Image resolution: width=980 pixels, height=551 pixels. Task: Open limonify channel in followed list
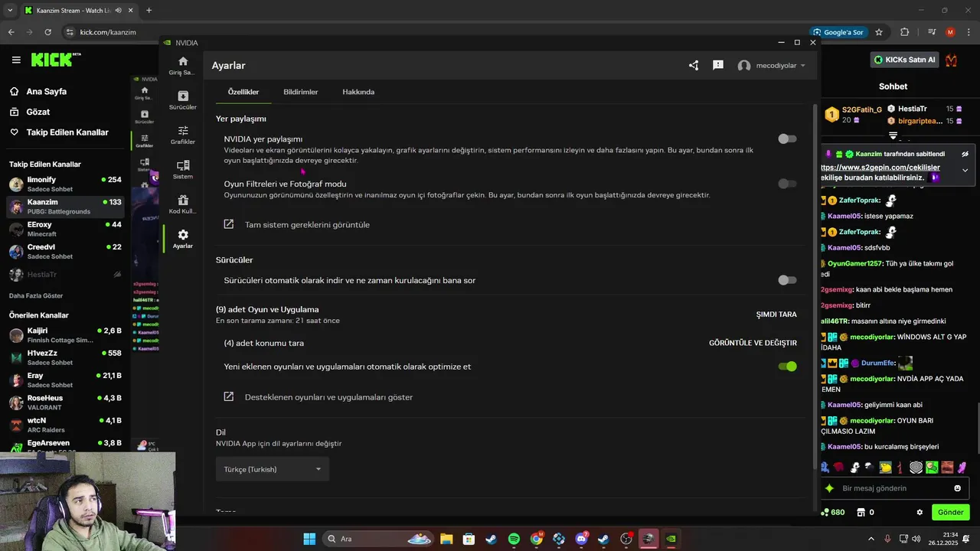(x=65, y=184)
